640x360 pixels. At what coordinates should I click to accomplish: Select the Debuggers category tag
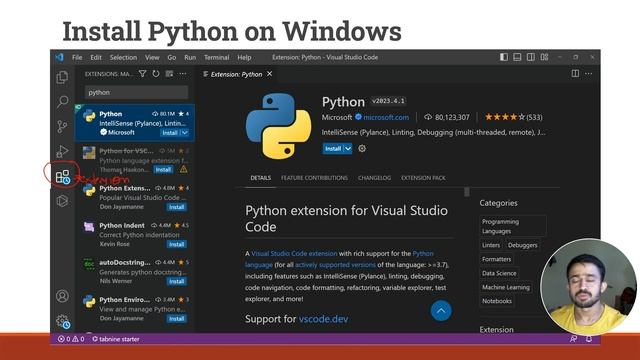tap(522, 245)
